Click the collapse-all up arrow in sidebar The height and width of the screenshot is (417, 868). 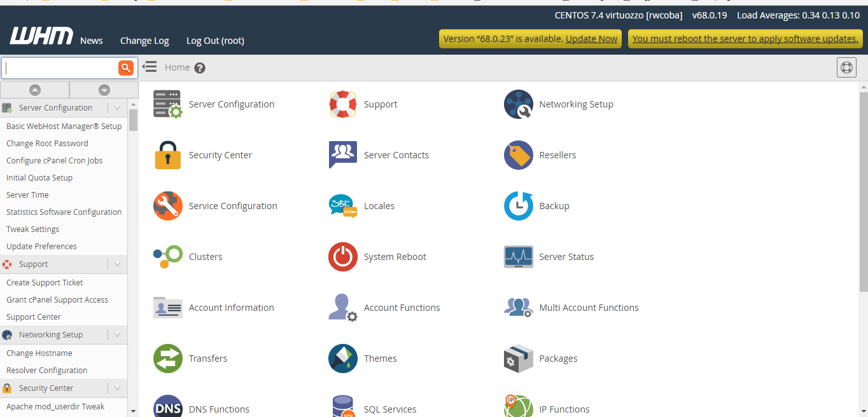[35, 90]
